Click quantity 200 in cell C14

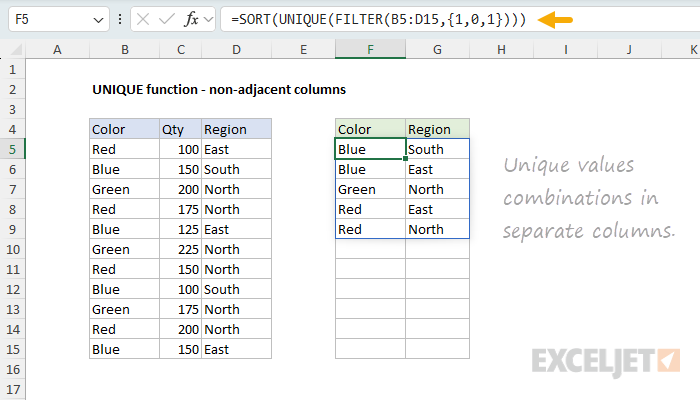pyautogui.click(x=181, y=329)
